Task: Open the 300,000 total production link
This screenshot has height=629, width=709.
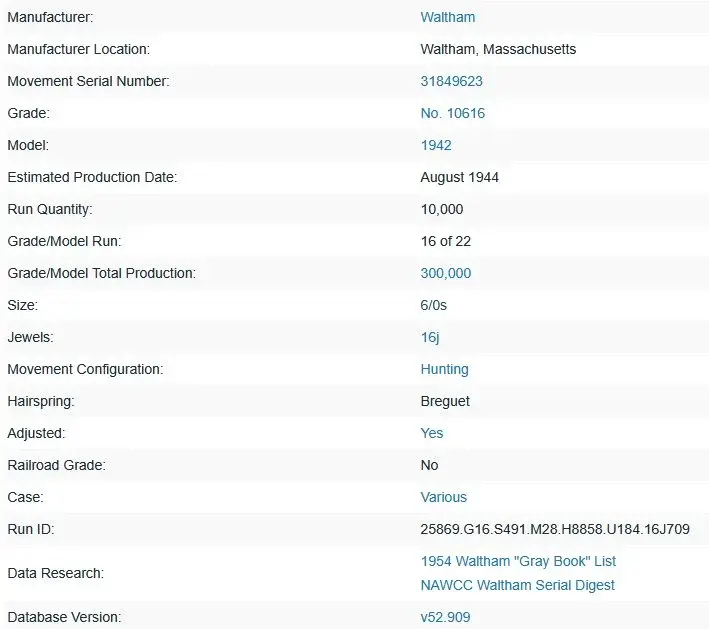Action: click(x=446, y=273)
